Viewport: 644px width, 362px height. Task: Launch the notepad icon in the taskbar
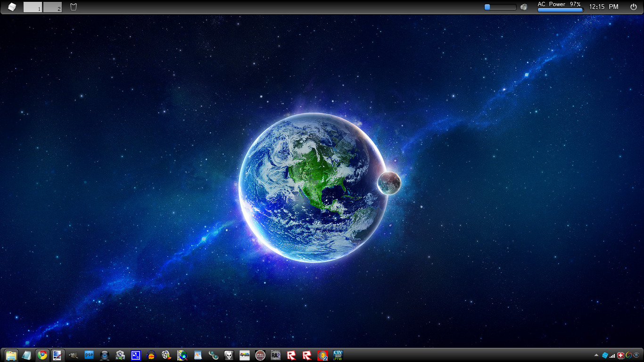[x=27, y=355]
